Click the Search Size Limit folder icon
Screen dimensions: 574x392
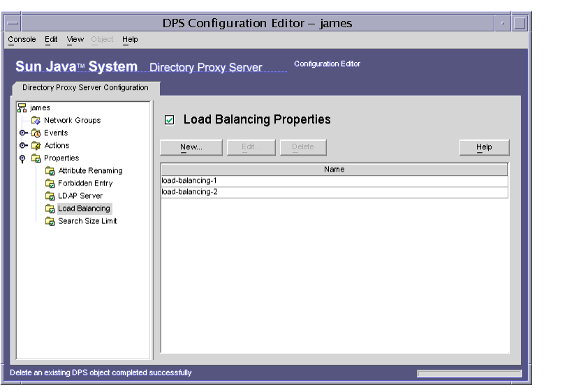pos(50,221)
